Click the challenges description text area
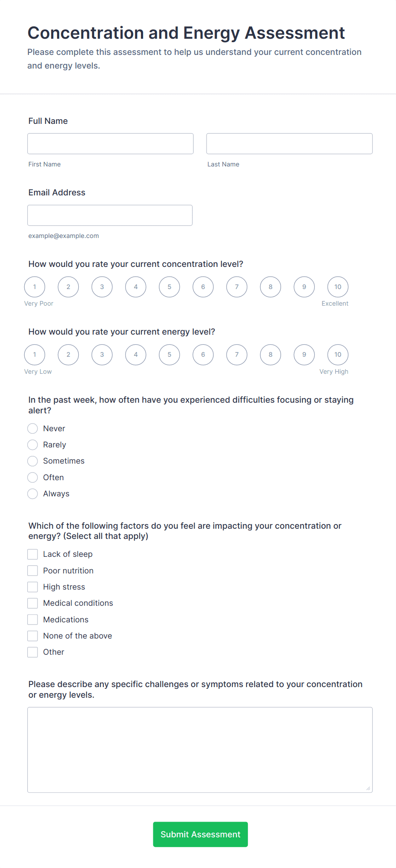The height and width of the screenshot is (868, 396). click(x=200, y=749)
